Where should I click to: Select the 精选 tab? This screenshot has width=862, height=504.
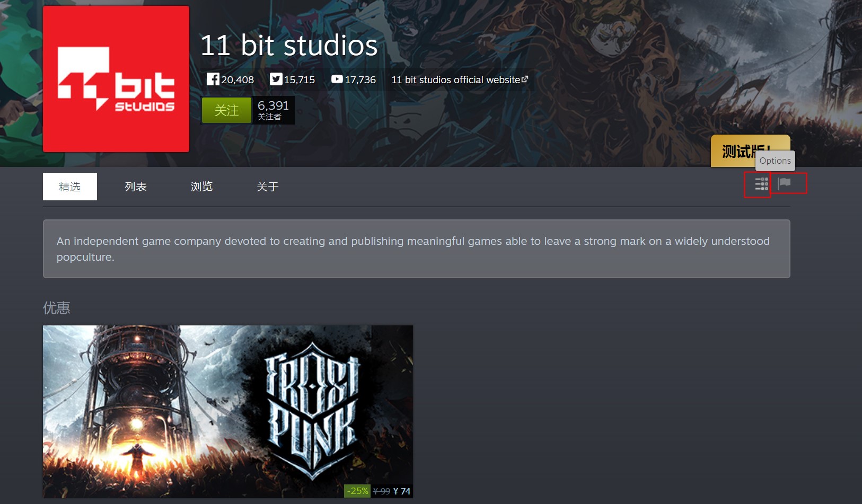tap(70, 187)
